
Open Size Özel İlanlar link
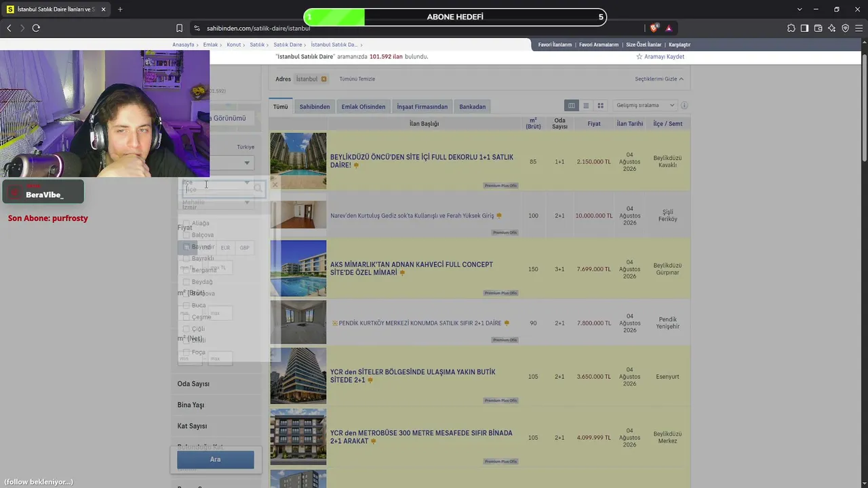pyautogui.click(x=644, y=45)
